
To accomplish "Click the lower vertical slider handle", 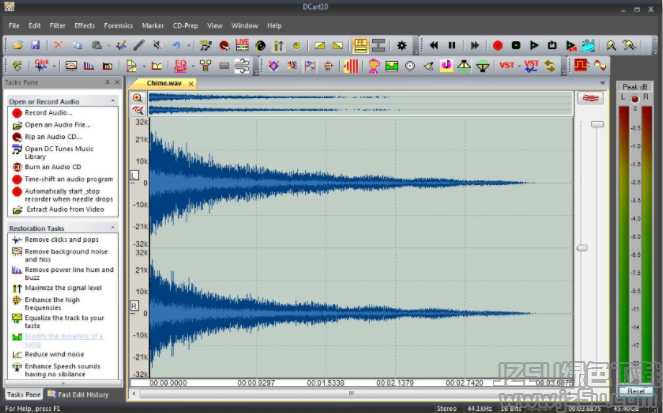I will (x=582, y=248).
